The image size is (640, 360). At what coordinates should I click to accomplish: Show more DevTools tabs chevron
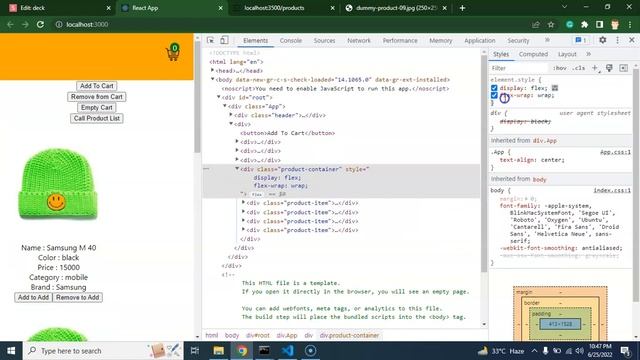point(547,40)
